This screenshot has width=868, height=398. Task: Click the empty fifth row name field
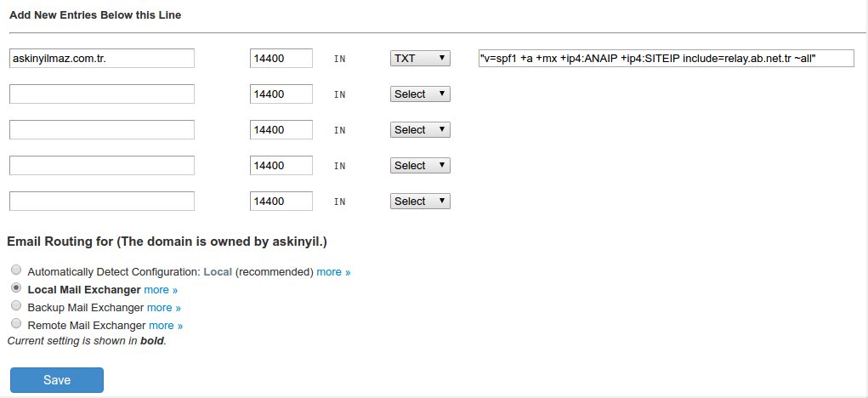(x=102, y=202)
